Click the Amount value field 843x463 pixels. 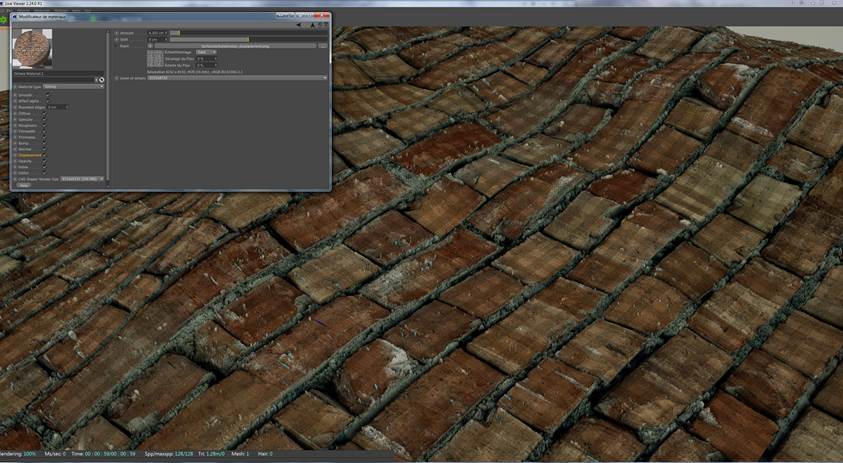pos(156,33)
